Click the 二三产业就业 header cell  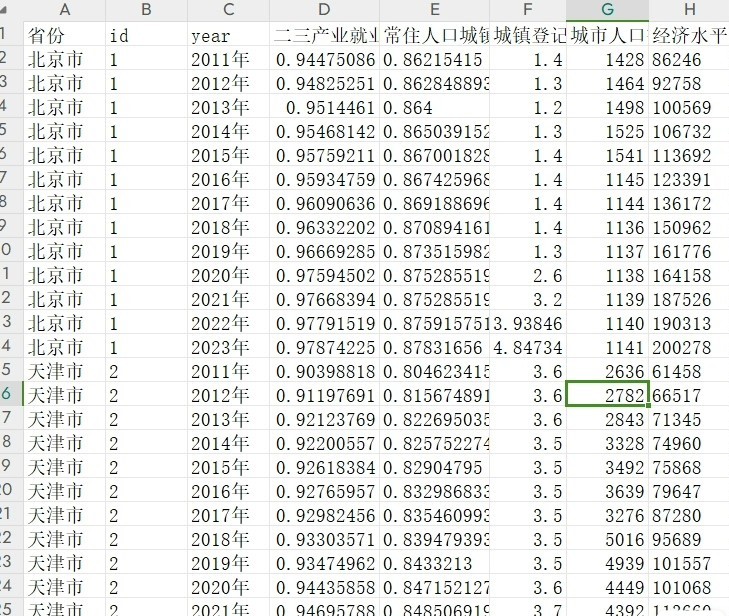click(x=325, y=35)
